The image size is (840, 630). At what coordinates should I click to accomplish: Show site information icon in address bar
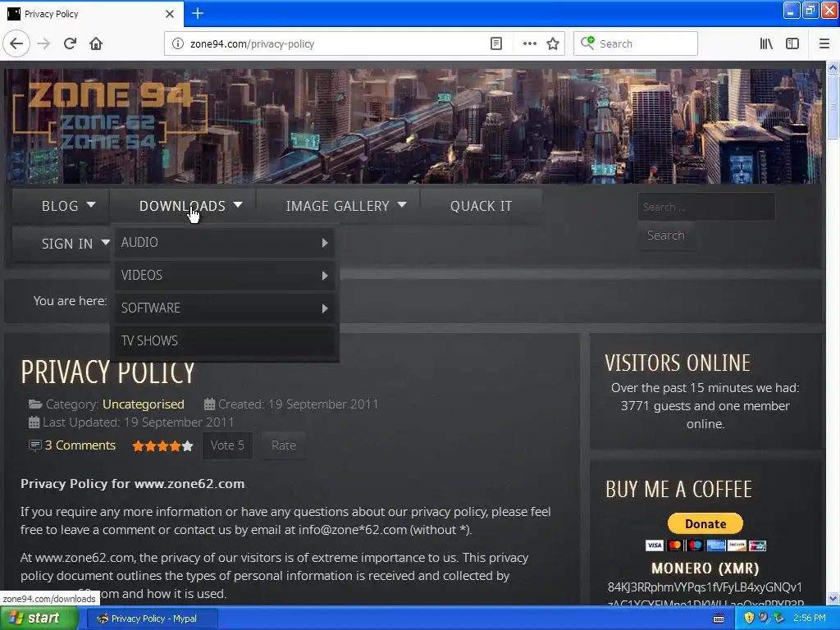177,44
